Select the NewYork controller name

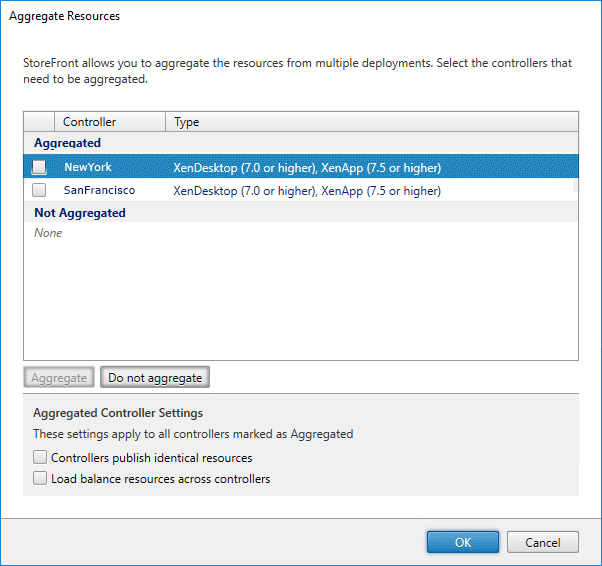coord(88,167)
